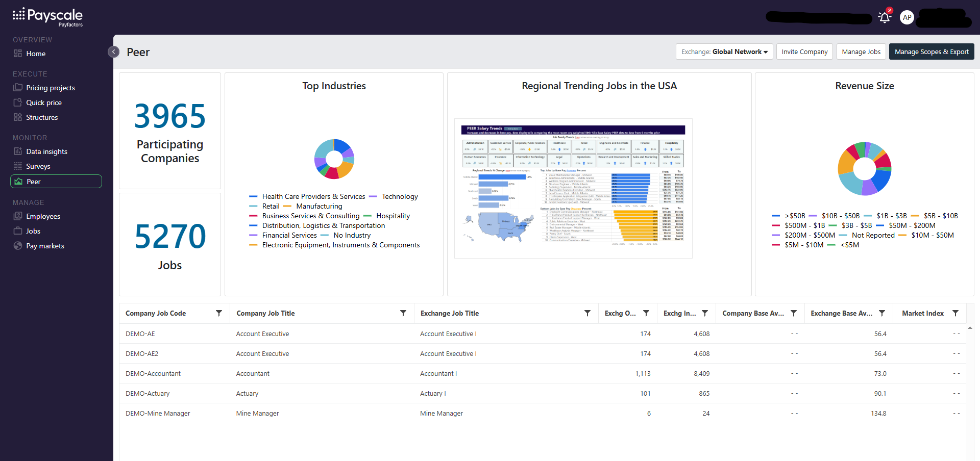Filter the Exchange Job Title column
Image resolution: width=980 pixels, height=461 pixels.
[x=587, y=313]
